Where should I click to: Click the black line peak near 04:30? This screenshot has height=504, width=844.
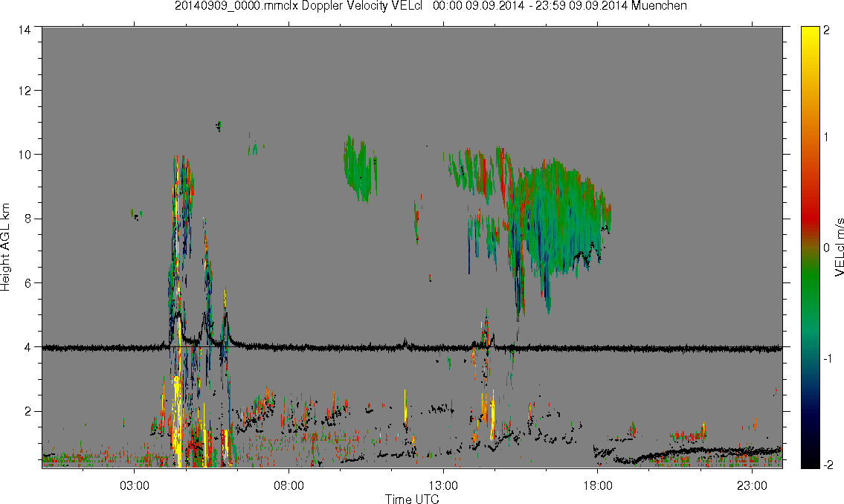click(177, 314)
